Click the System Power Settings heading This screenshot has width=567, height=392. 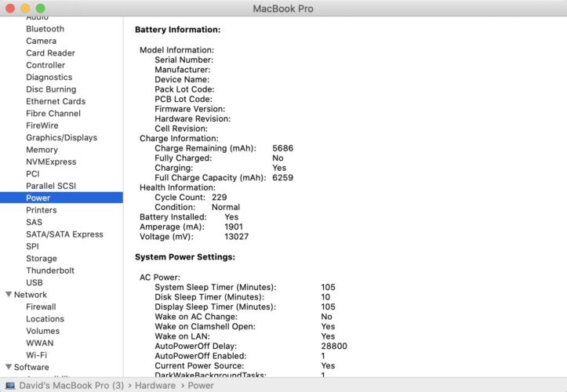click(x=185, y=257)
